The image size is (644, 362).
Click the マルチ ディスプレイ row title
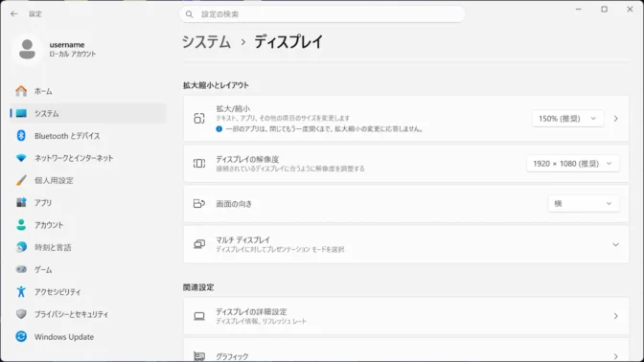(243, 240)
